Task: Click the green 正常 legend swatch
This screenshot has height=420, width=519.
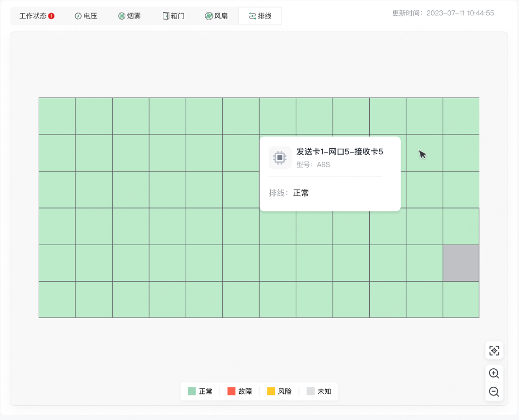Action: pyautogui.click(x=192, y=391)
